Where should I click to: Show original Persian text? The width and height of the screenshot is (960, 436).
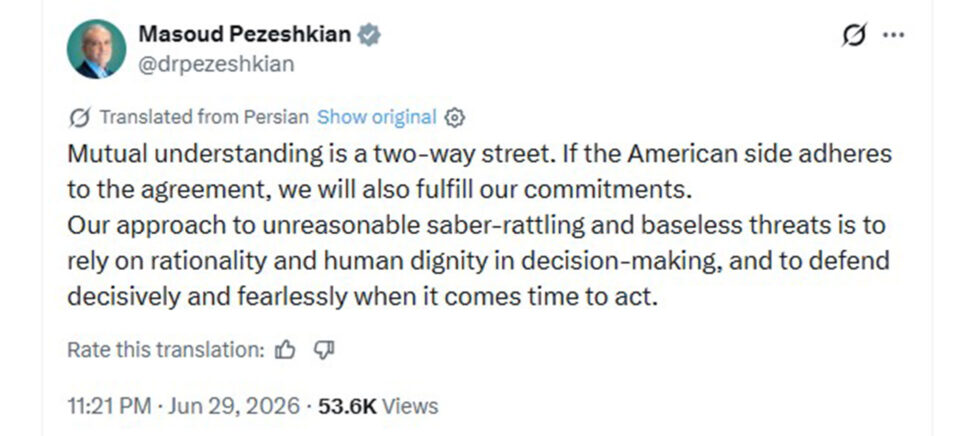[x=377, y=116]
